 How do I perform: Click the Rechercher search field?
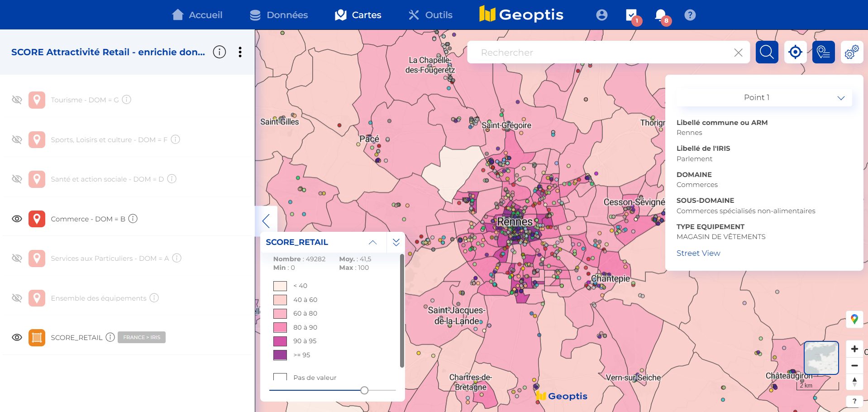tap(602, 53)
